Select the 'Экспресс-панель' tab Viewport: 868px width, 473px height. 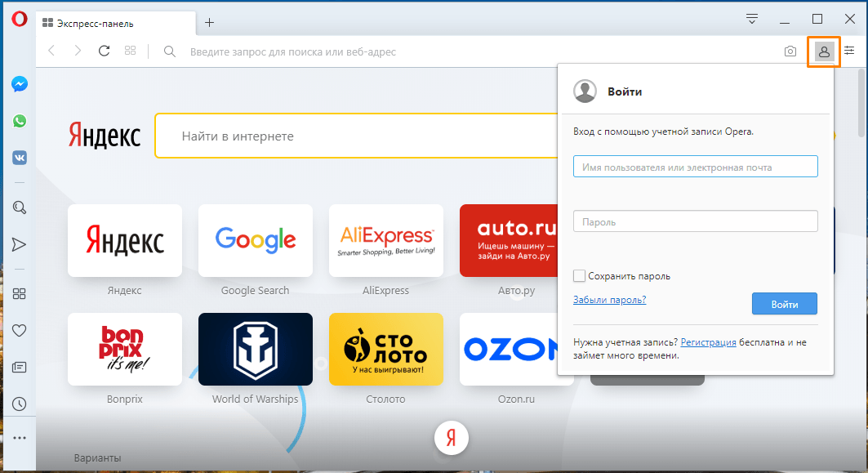[118, 23]
